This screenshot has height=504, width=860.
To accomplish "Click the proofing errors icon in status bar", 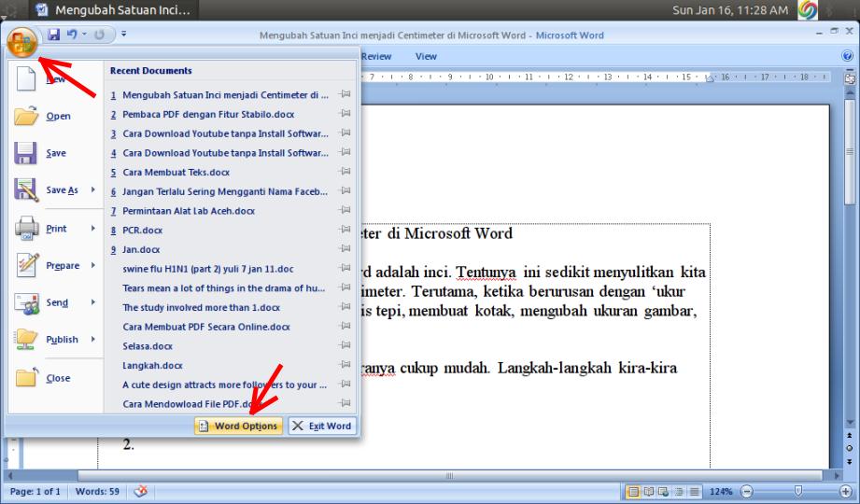I will tap(140, 491).
